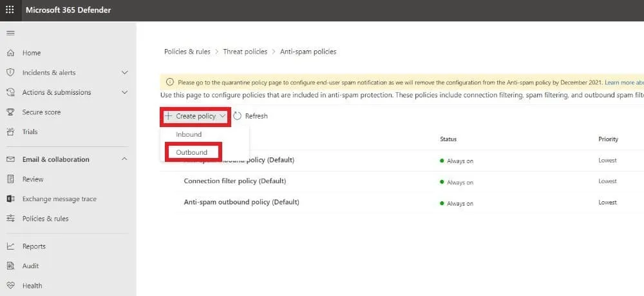The image size is (644, 296).
Task: Click the Refresh icon button
Action: [x=238, y=116]
